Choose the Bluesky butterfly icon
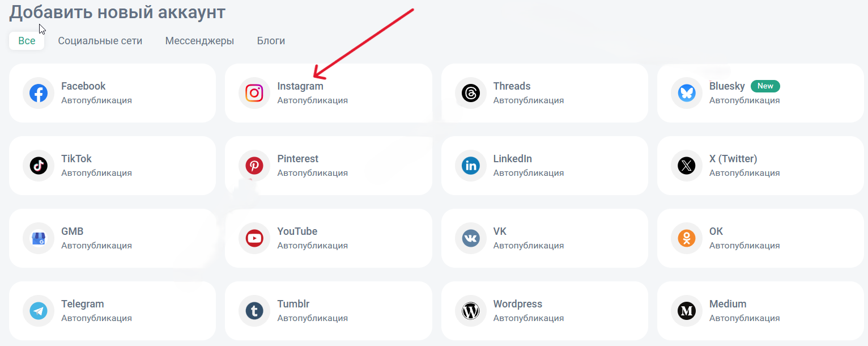868x346 pixels. 687,93
